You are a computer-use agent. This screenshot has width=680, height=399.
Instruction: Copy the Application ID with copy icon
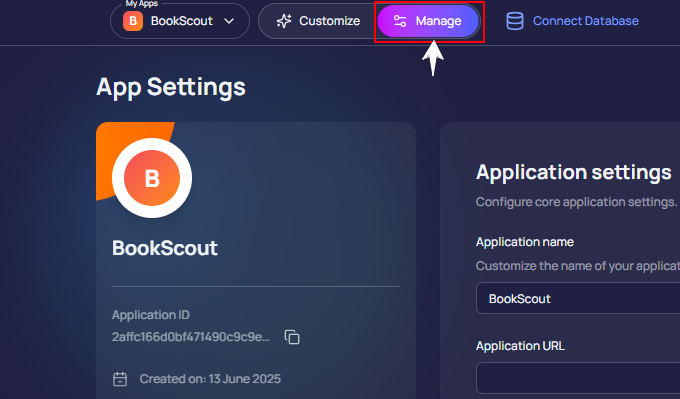coord(292,337)
